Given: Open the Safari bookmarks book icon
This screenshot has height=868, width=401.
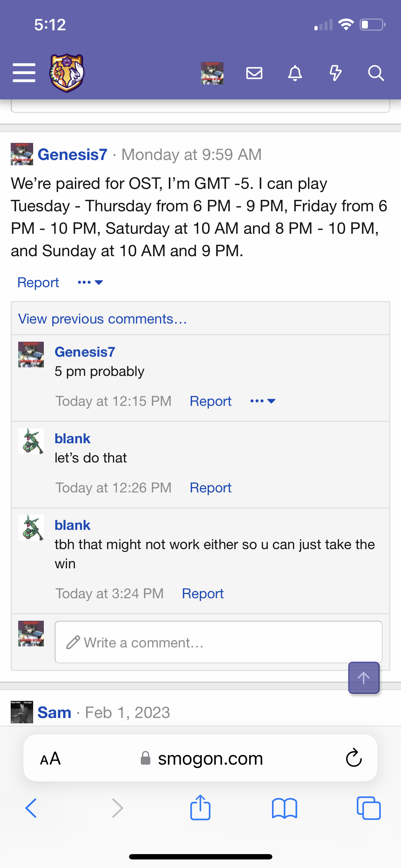Looking at the screenshot, I should tap(284, 808).
